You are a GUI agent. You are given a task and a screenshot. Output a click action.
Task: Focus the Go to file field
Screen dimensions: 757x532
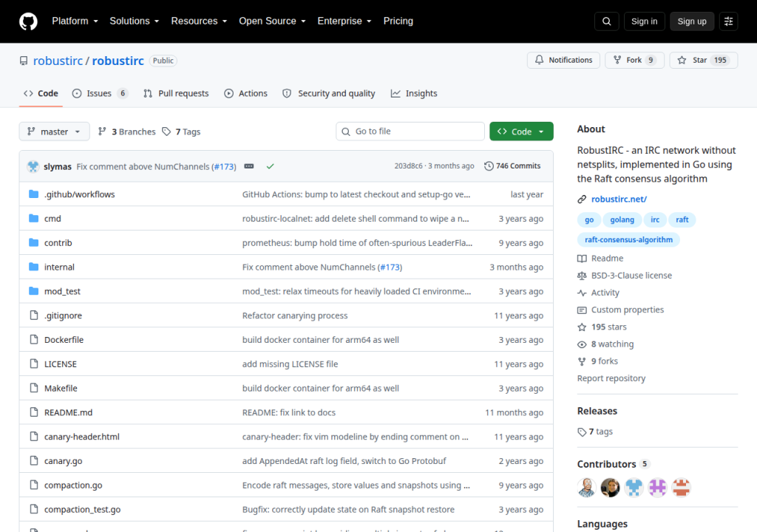click(x=410, y=132)
